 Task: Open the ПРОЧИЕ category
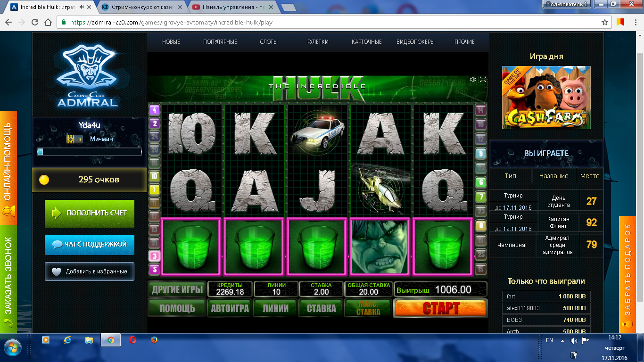[465, 42]
